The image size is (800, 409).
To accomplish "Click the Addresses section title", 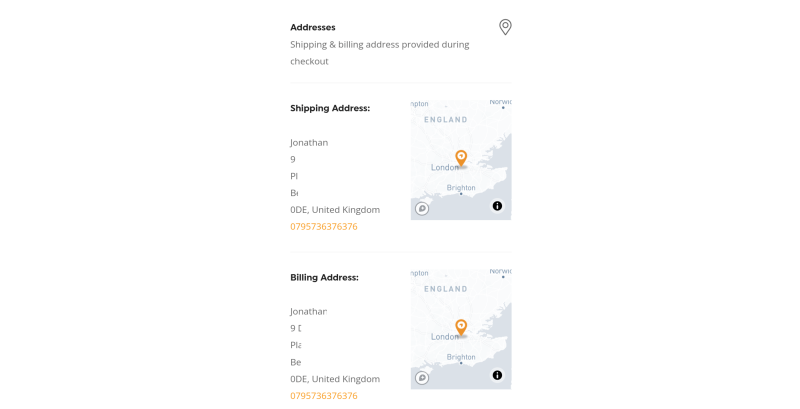I will (x=313, y=28).
